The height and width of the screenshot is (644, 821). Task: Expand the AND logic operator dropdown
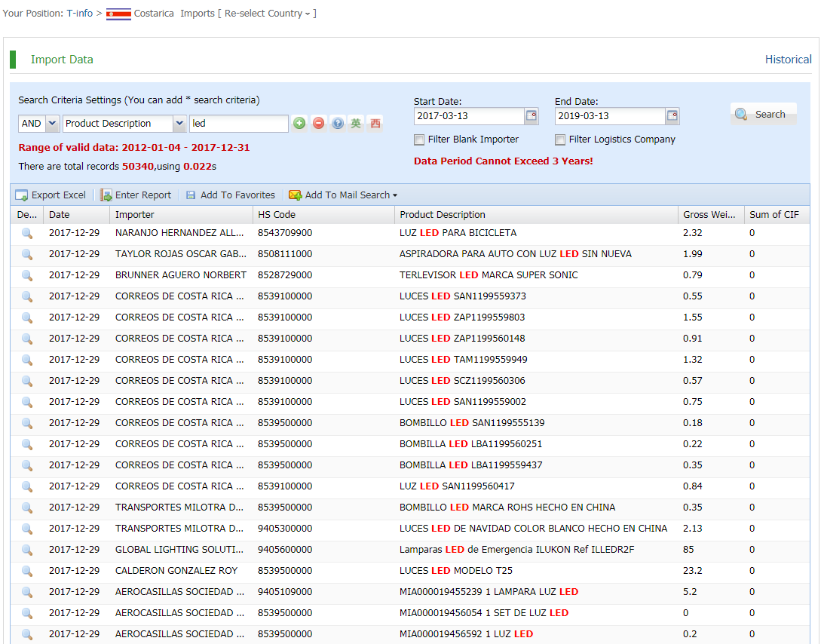click(52, 124)
